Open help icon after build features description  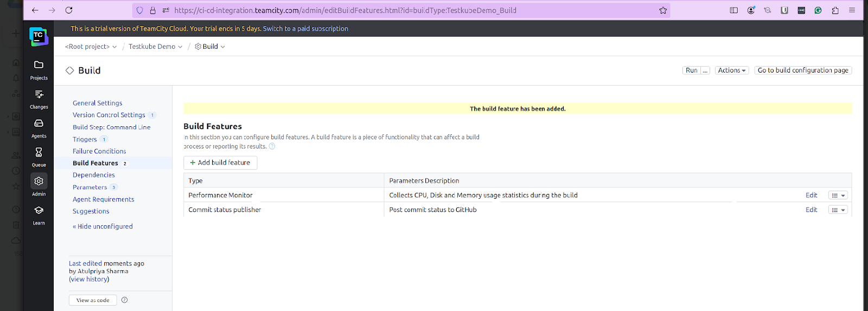click(272, 146)
